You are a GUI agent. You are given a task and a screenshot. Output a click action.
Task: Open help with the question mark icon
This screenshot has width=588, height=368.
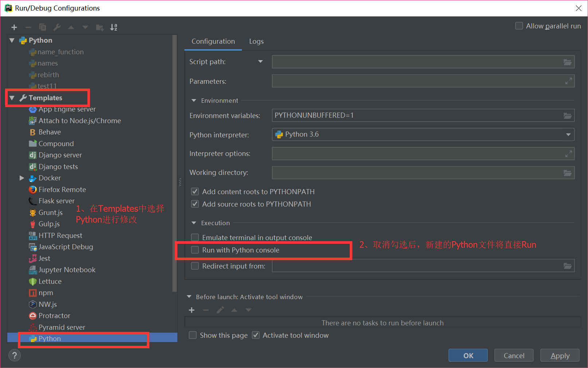click(x=15, y=355)
